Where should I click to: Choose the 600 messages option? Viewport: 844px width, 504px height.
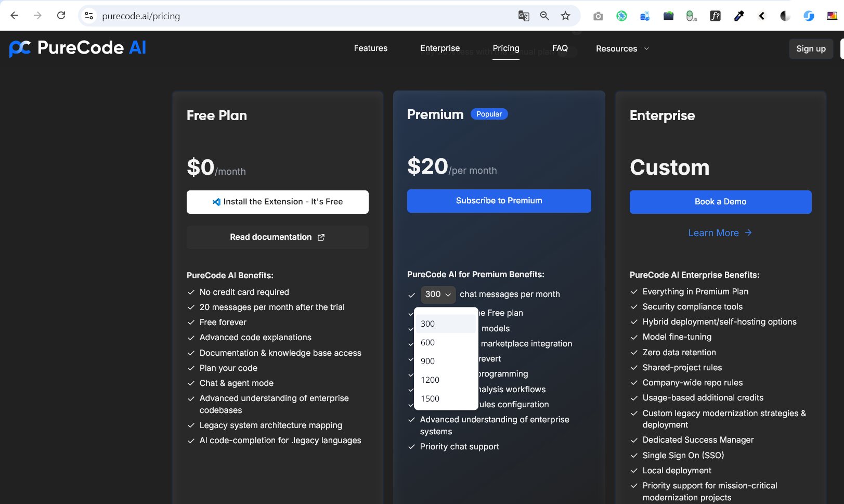[x=427, y=342]
